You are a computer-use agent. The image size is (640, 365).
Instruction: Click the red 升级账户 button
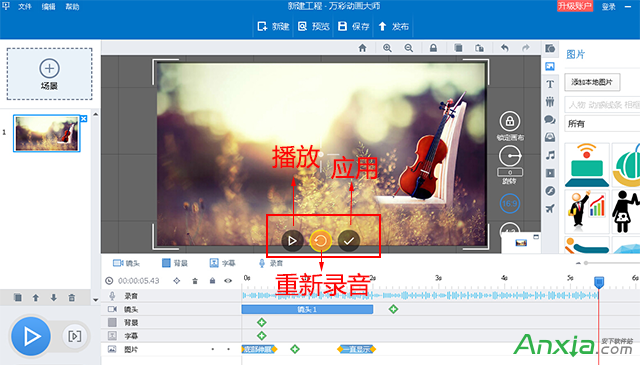[575, 6]
